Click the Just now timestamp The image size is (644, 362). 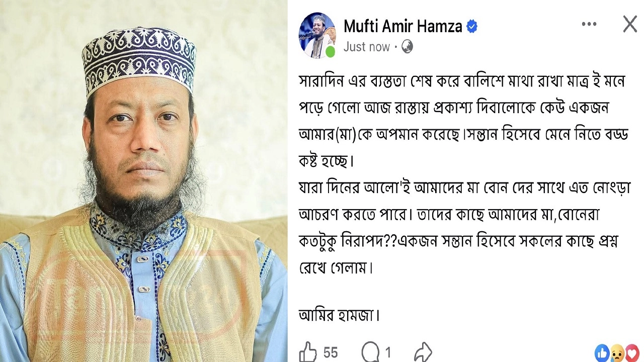click(x=367, y=47)
